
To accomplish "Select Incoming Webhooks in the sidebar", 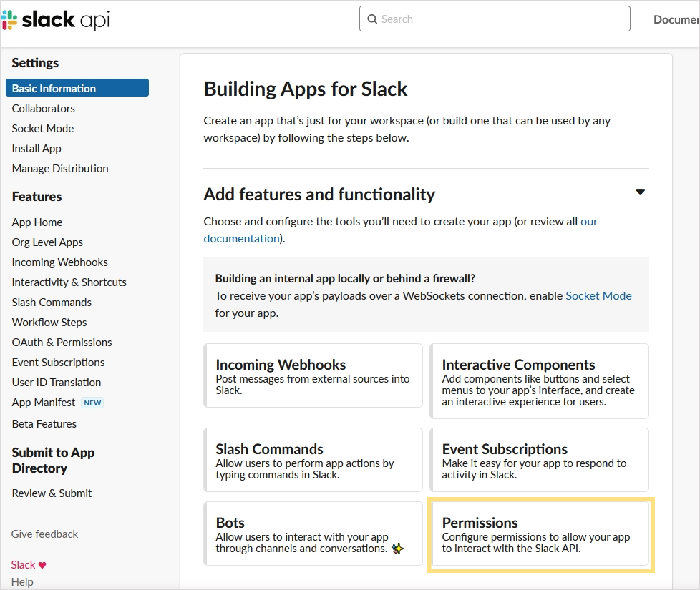I will [60, 262].
